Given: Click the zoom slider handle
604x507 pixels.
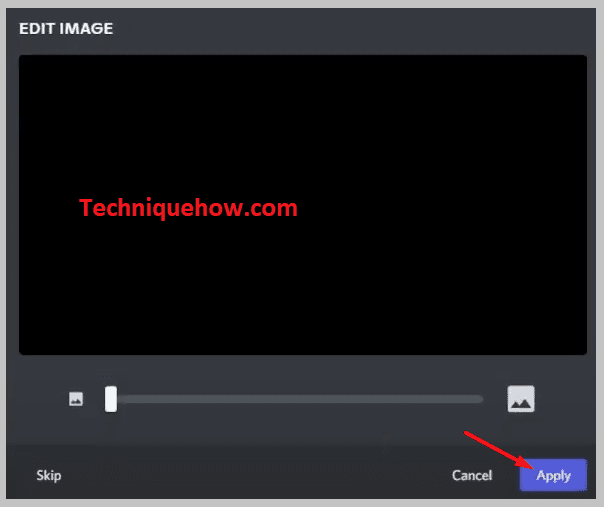Looking at the screenshot, I should pos(111,399).
